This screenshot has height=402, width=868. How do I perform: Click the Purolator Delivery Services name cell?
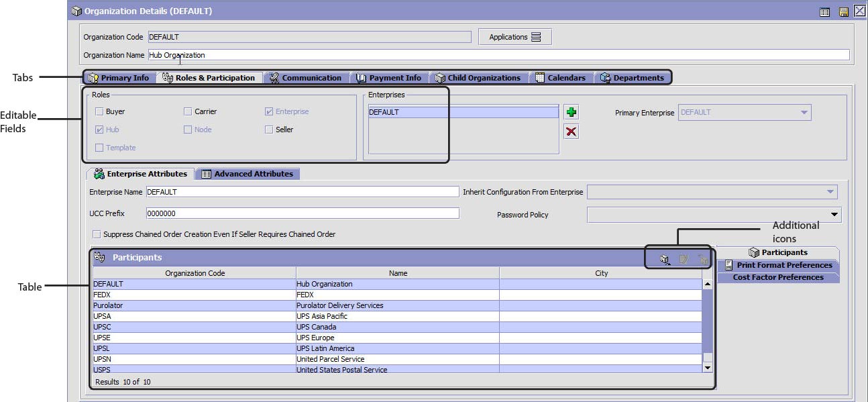pos(398,305)
